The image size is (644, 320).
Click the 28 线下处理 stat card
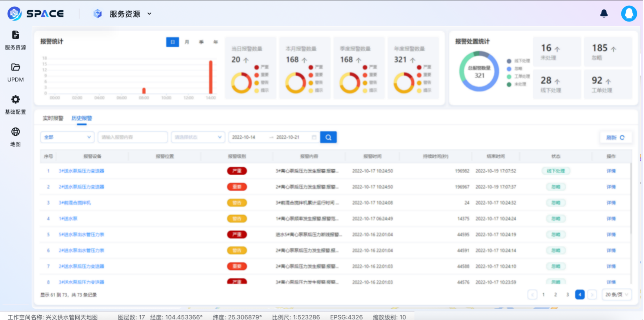pos(557,84)
